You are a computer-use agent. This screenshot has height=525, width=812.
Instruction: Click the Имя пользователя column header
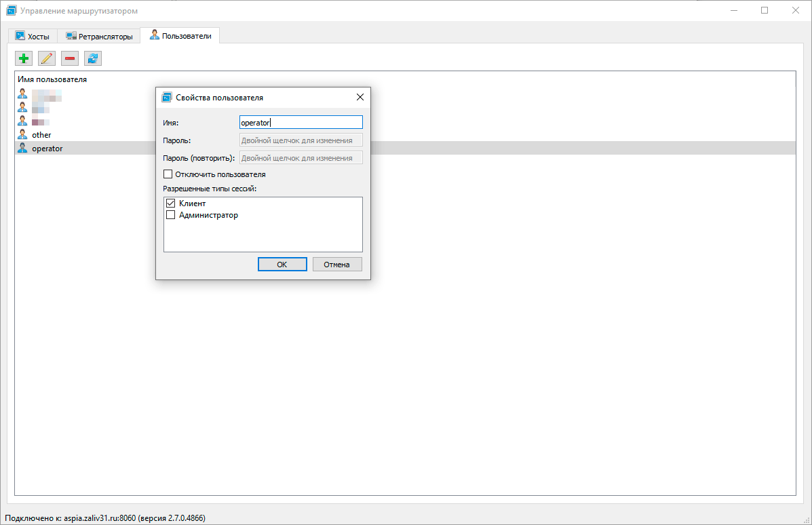pyautogui.click(x=52, y=79)
